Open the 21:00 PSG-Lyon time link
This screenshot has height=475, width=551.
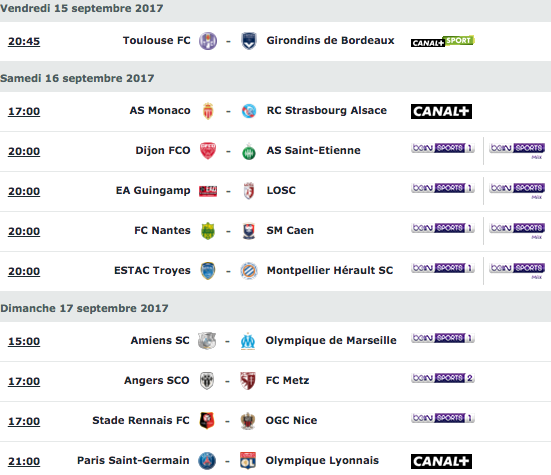pyautogui.click(x=24, y=461)
